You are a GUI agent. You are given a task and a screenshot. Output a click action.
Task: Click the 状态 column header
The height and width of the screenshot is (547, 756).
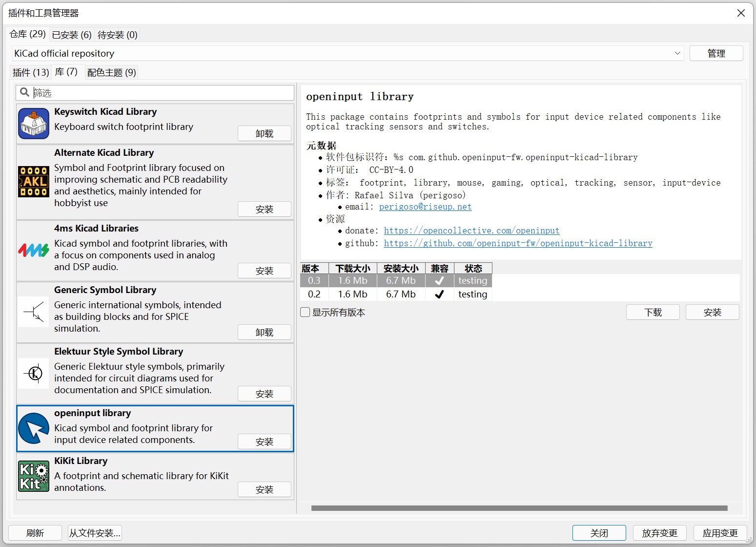[x=473, y=268]
